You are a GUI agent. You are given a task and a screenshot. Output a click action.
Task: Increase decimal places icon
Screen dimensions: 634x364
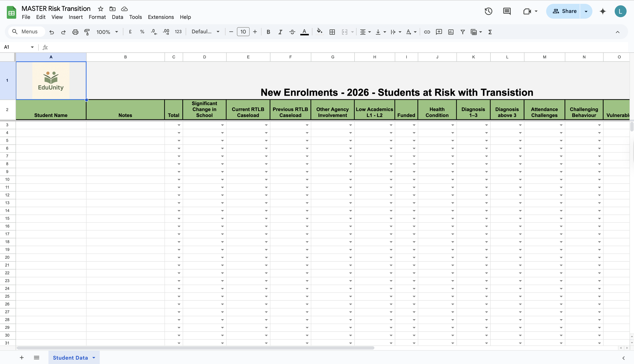[166, 32]
